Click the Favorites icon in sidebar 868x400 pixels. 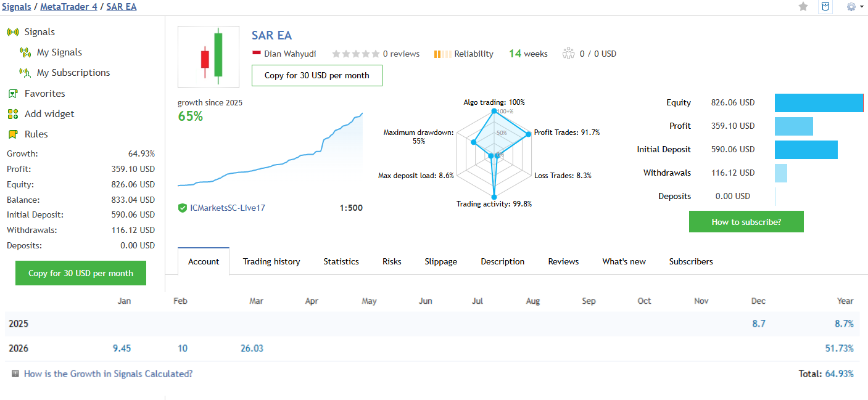tap(13, 94)
